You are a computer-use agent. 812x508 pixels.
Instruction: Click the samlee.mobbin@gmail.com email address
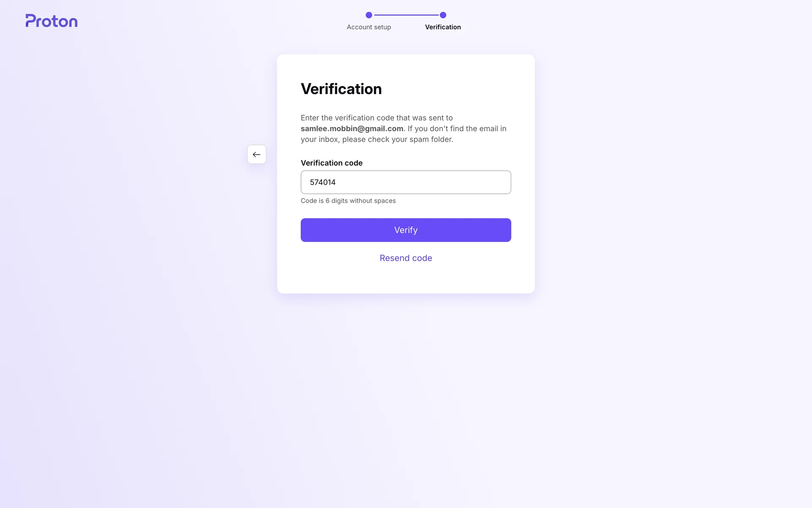pyautogui.click(x=352, y=129)
